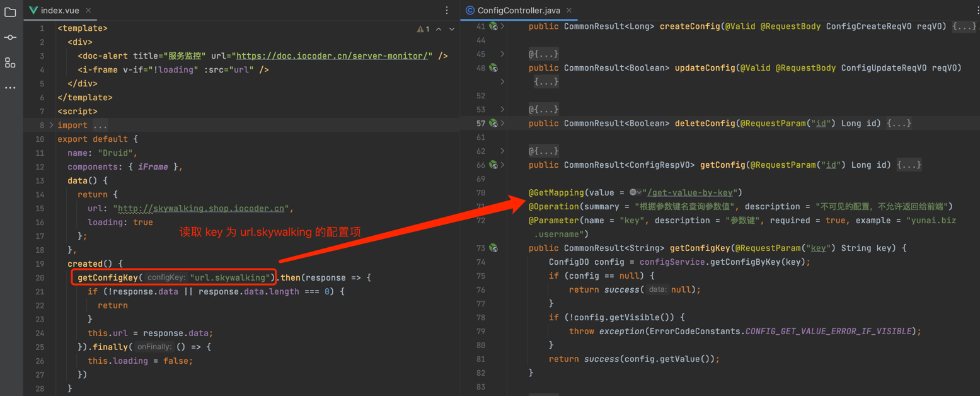Screen dimensions: 980x396
Task: Open left editor tab options menu
Action: pyautogui.click(x=447, y=11)
